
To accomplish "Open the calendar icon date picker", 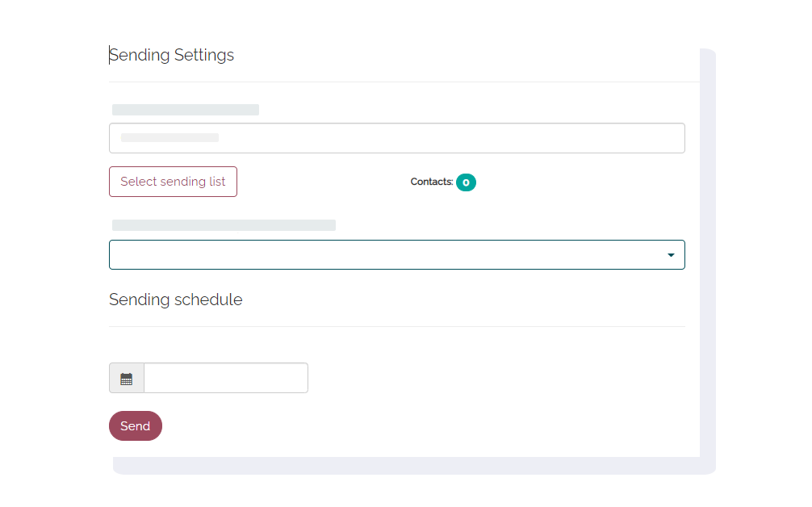I will (x=127, y=379).
